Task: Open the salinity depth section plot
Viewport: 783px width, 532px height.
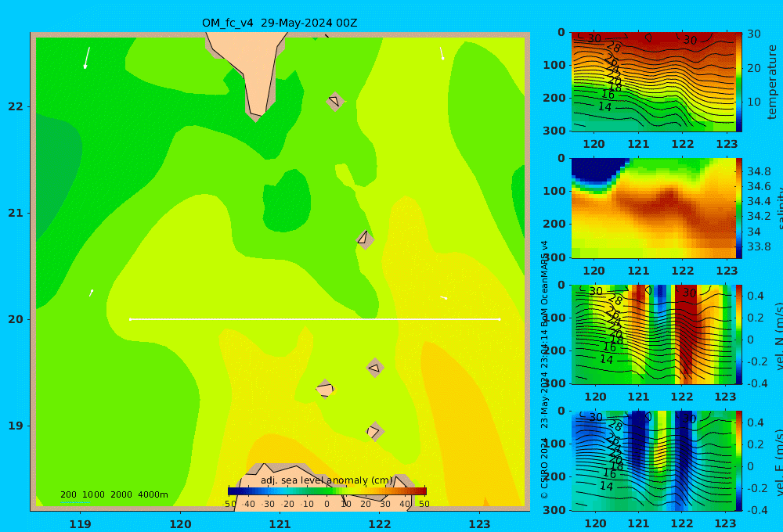Action: pos(653,208)
